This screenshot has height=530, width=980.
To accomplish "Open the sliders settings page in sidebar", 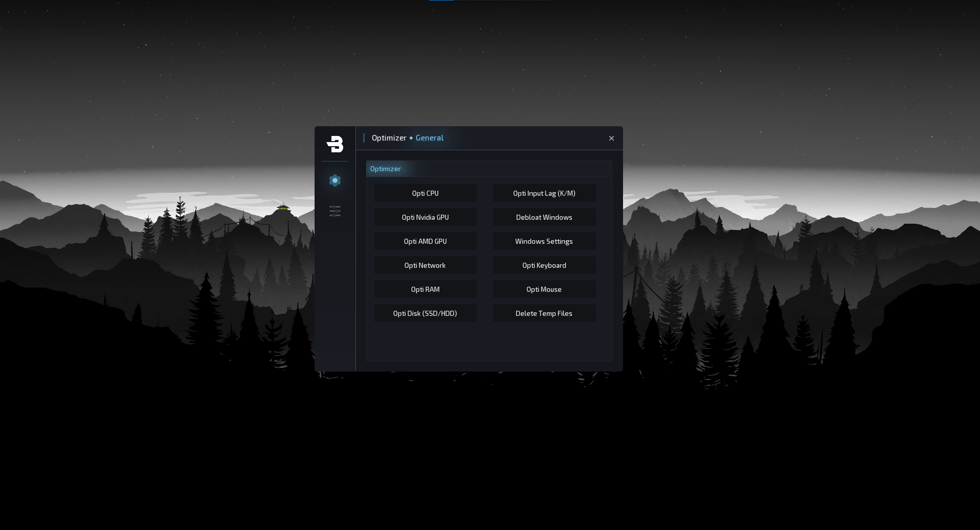I will coord(335,211).
